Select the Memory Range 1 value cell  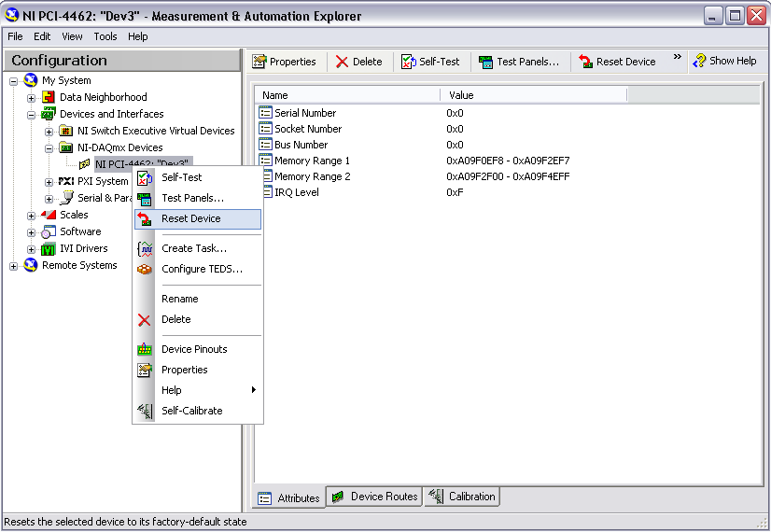click(x=508, y=161)
